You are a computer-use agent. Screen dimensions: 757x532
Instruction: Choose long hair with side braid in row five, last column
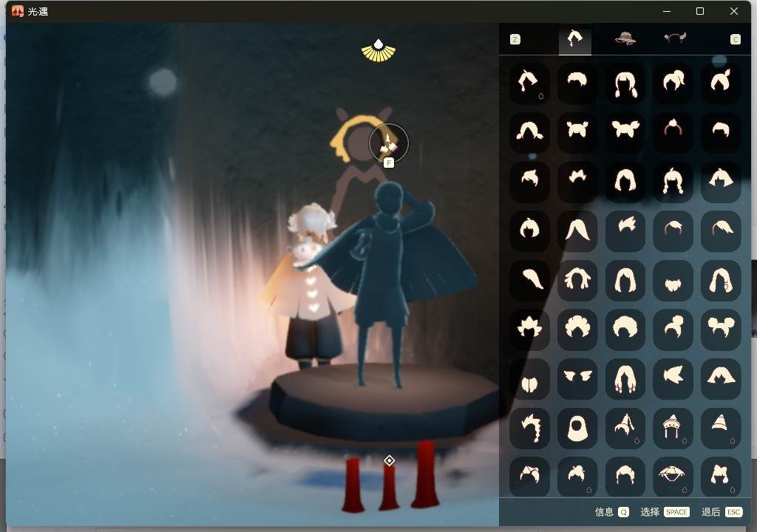[x=721, y=281]
